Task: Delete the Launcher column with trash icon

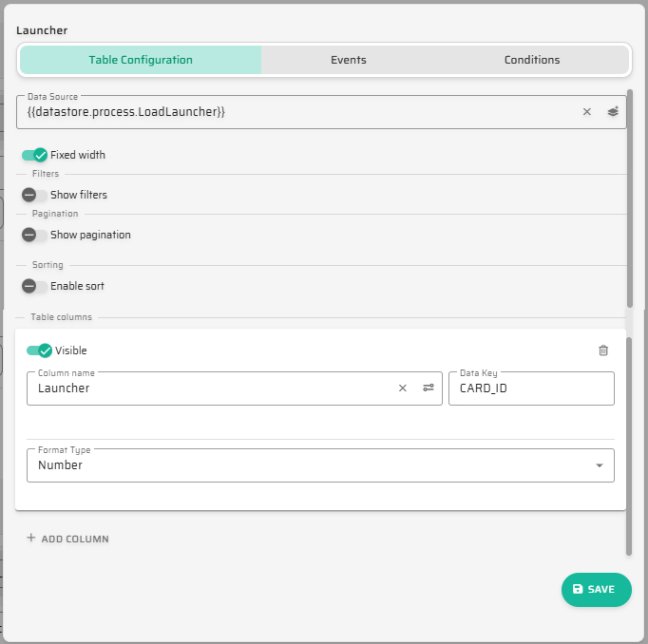Action: point(602,350)
